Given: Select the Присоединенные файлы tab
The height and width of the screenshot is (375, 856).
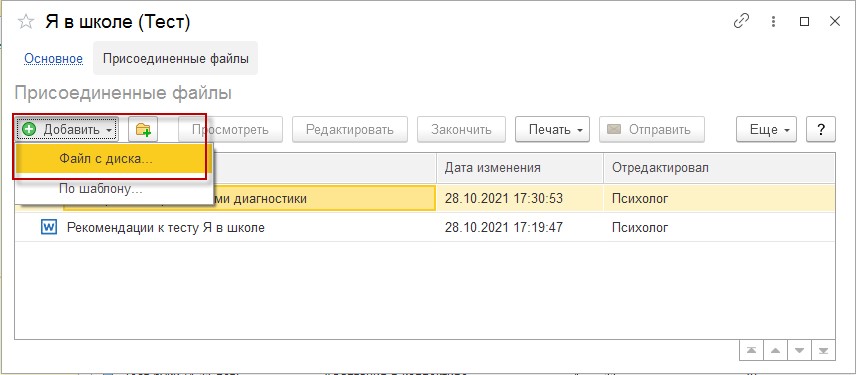Looking at the screenshot, I should click(176, 58).
